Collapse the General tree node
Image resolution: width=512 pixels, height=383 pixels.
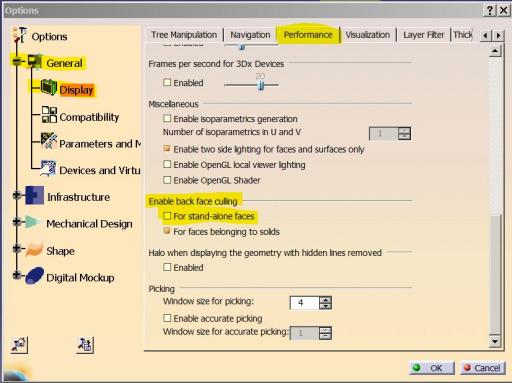point(17,61)
